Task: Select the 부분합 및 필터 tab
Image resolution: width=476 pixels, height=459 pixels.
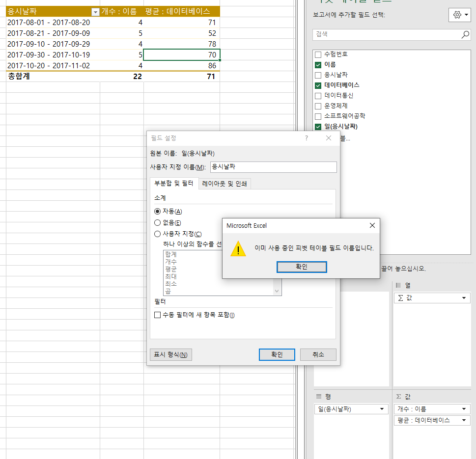Action: pyautogui.click(x=174, y=184)
